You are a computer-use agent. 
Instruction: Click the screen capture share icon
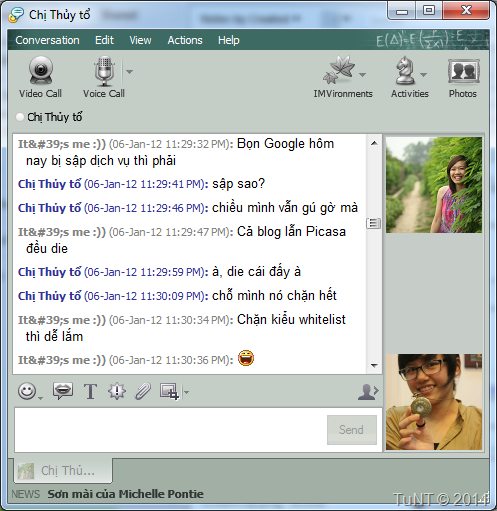click(x=169, y=391)
